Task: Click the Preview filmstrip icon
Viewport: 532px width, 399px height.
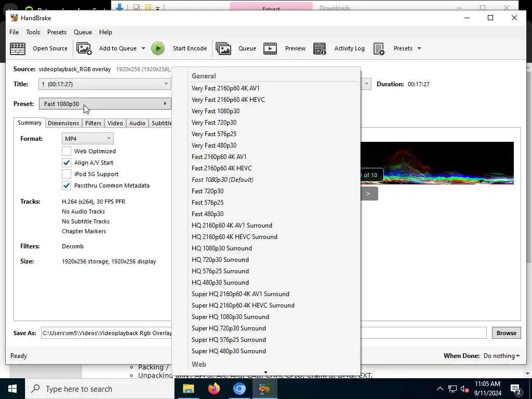Action: click(x=270, y=48)
